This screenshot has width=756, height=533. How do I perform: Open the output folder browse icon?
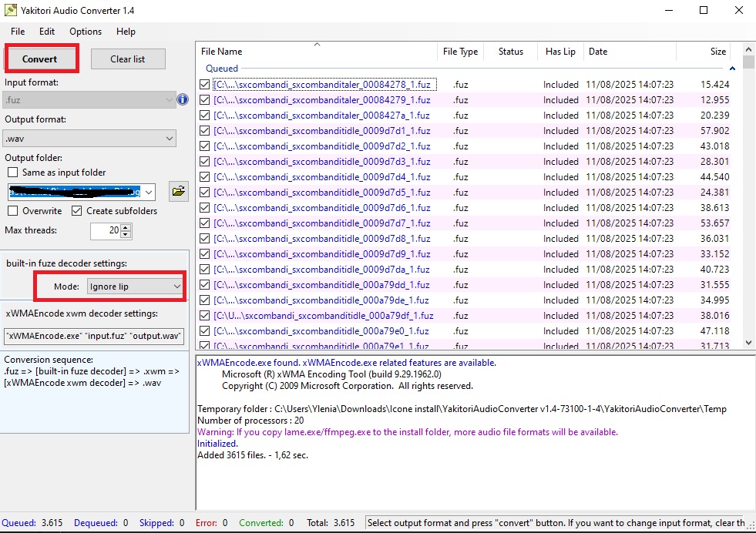(x=178, y=191)
